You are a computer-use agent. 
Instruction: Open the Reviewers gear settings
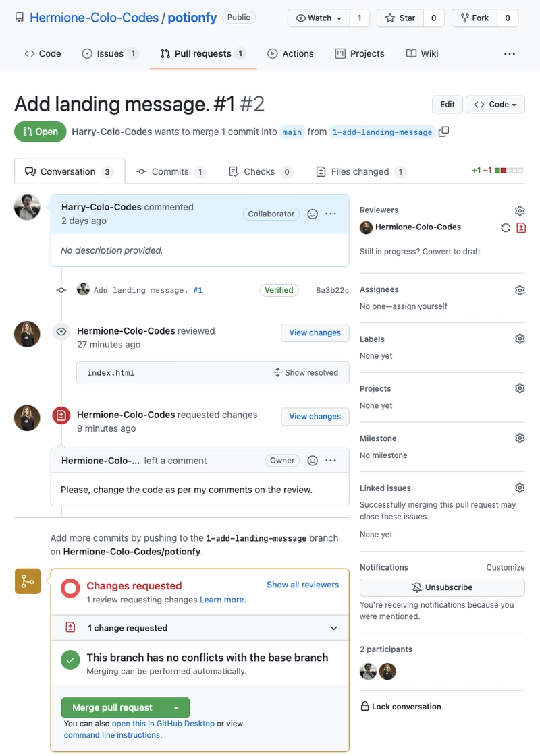tap(520, 210)
